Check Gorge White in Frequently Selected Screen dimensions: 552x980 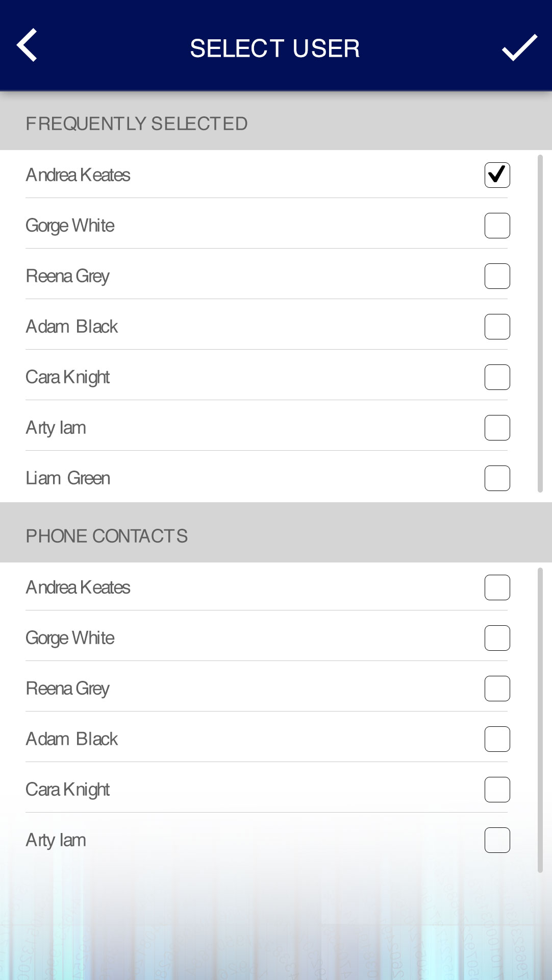click(497, 226)
